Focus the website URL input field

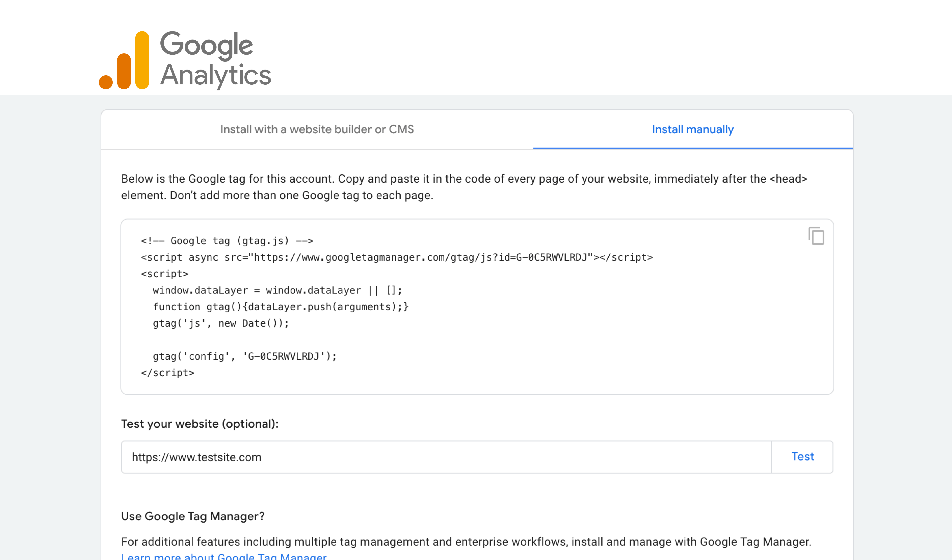(446, 457)
